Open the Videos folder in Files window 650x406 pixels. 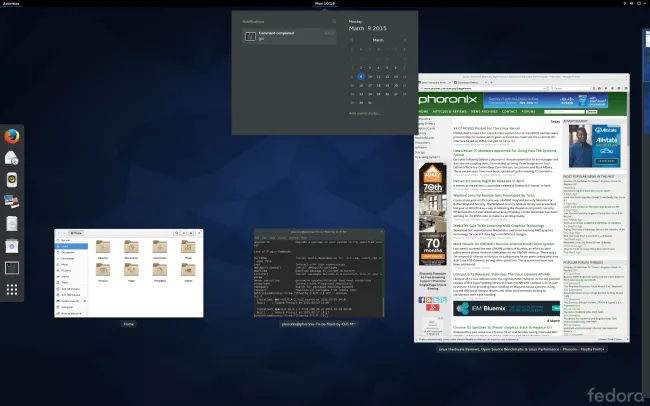[x=188, y=272]
